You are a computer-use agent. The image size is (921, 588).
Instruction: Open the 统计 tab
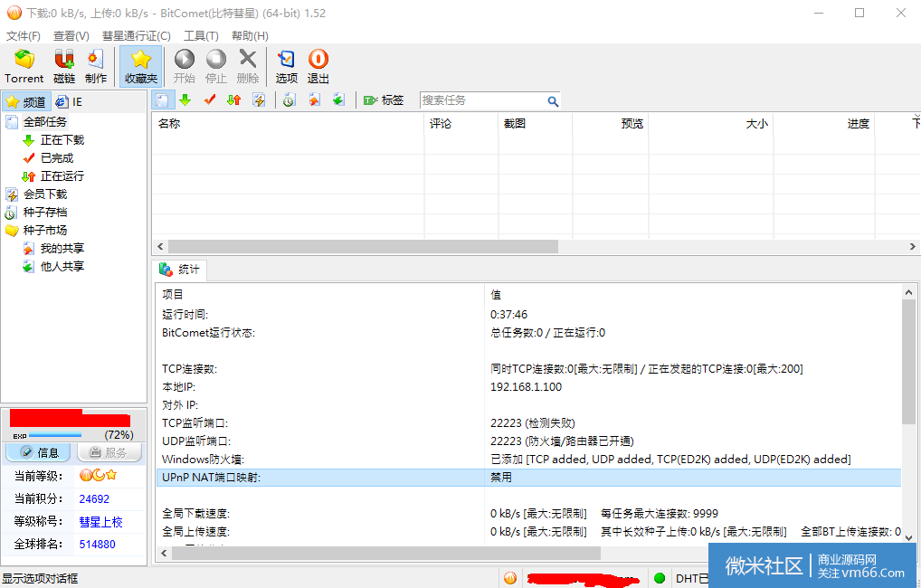pyautogui.click(x=180, y=270)
